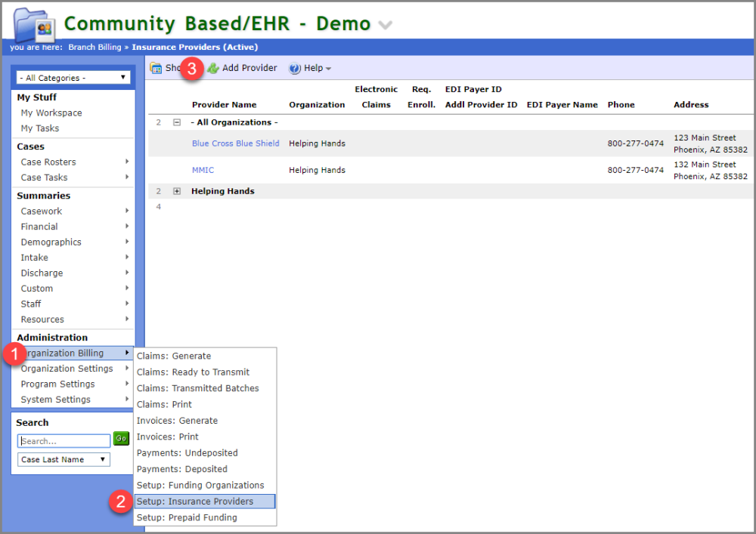This screenshot has width=756, height=534.
Task: Select Custom under Summaries
Action: click(x=36, y=289)
